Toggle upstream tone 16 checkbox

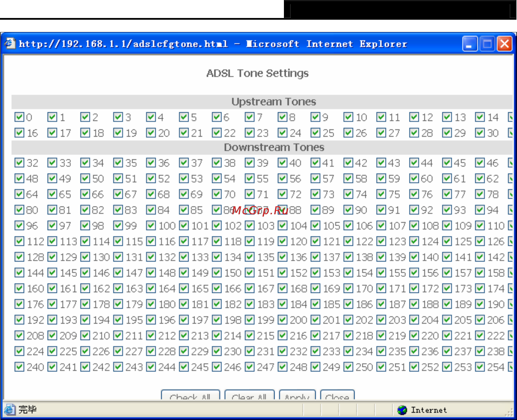point(19,133)
